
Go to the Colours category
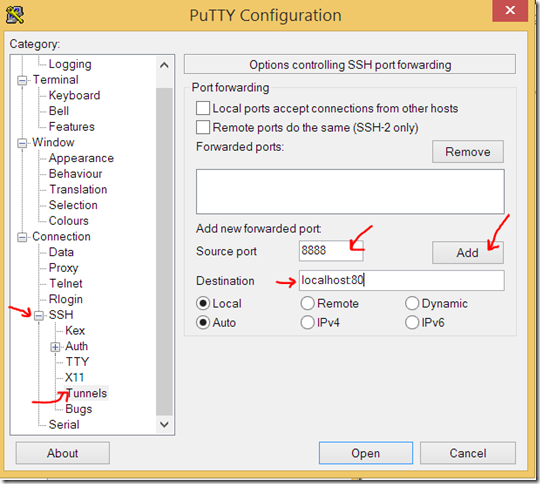[69, 221]
